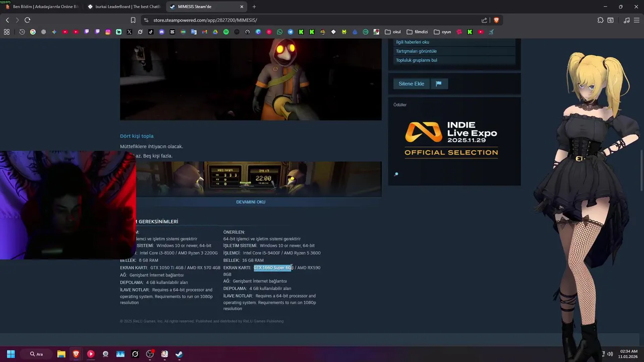Click the 'İlgili haberleri oku' link
Image resolution: width=644 pixels, height=362 pixels.
pos(413,42)
